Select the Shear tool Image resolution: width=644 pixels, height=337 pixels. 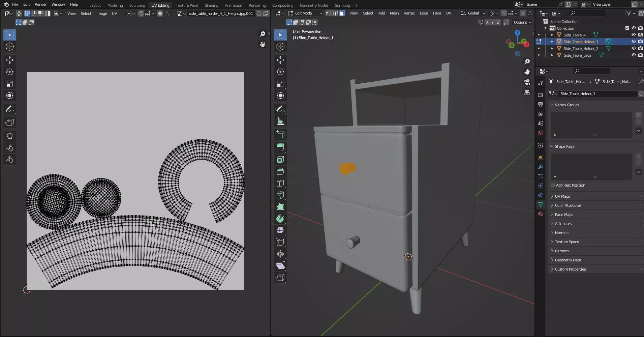[x=280, y=266]
